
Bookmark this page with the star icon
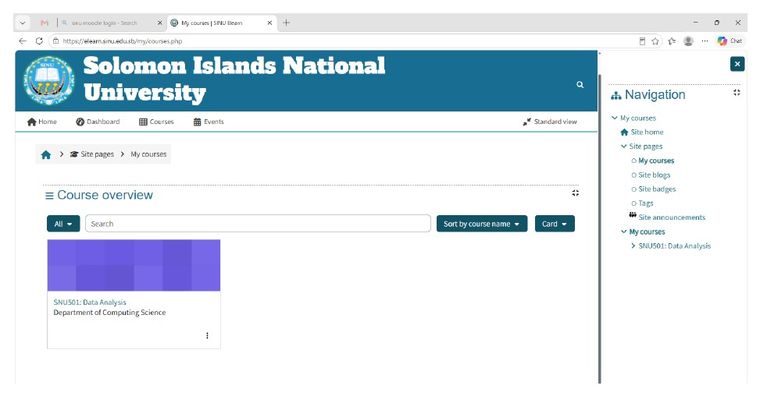click(x=655, y=41)
